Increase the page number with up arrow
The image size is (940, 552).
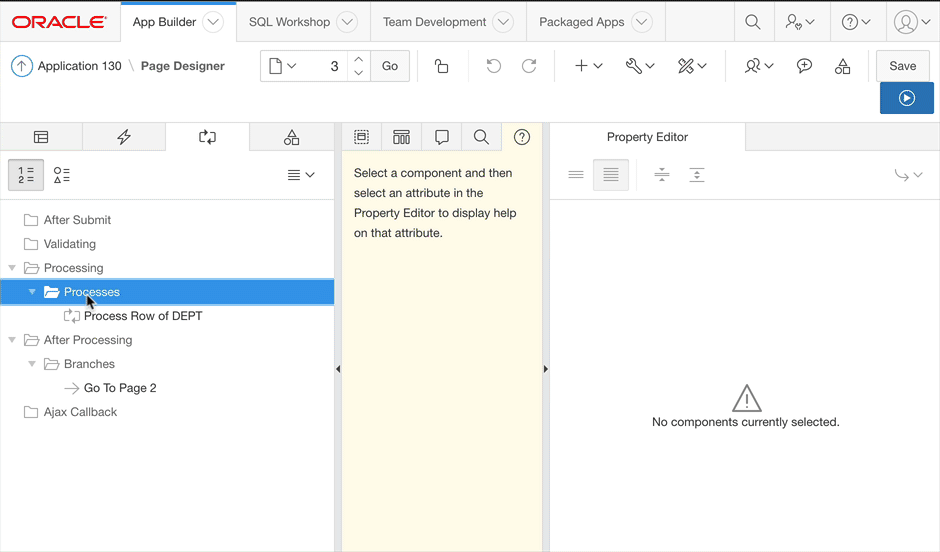pos(358,59)
